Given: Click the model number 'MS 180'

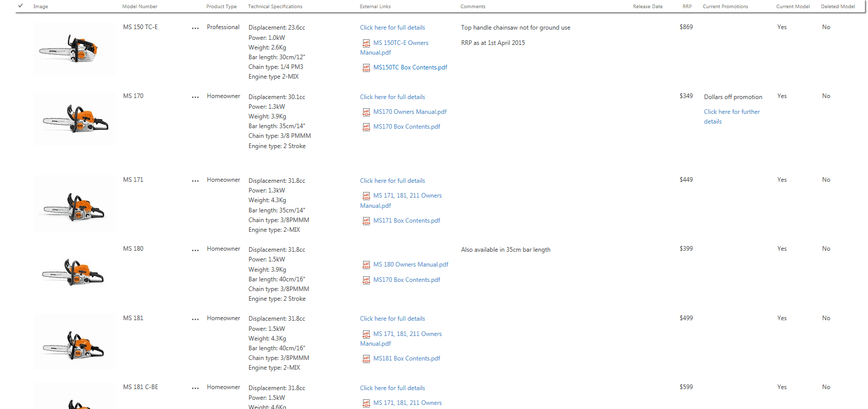Looking at the screenshot, I should pos(133,249).
